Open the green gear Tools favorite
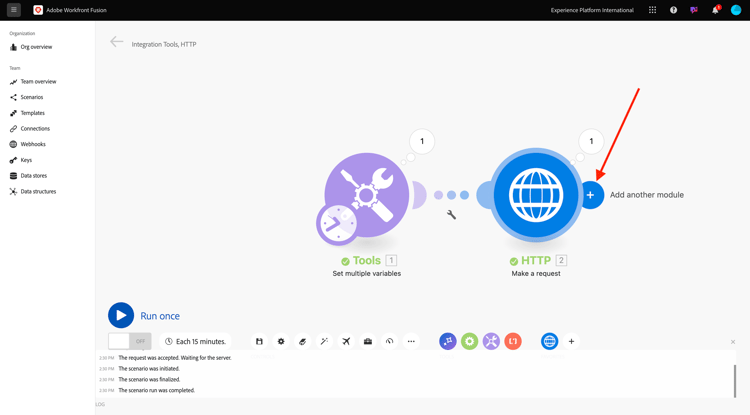This screenshot has height=415, width=750. click(x=470, y=341)
